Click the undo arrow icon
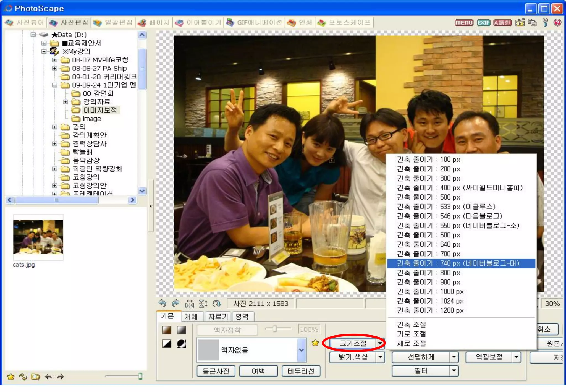This screenshot has width=566, height=392. [163, 303]
